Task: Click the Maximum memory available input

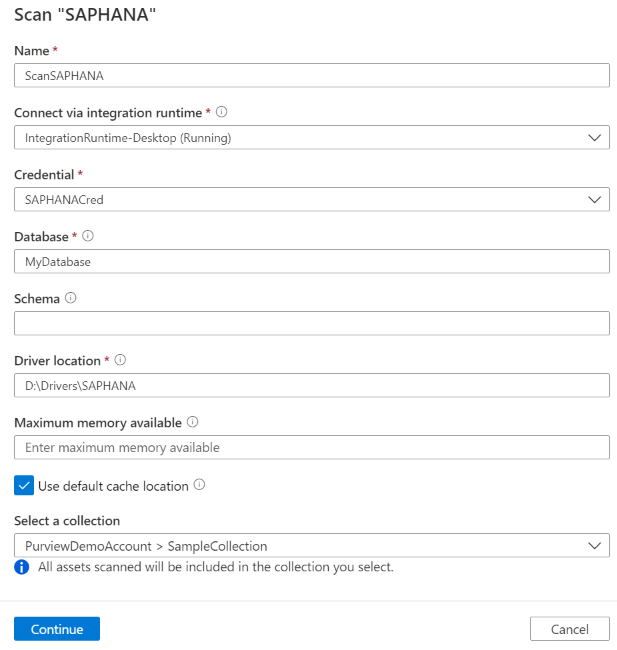Action: [311, 447]
